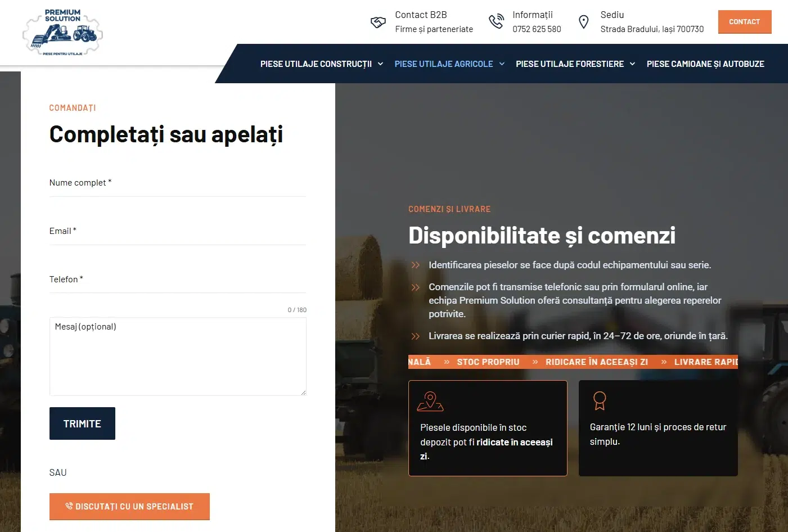Screen dimensions: 788x532
Task: Click the map pin icon beside Sediu
Action: coord(584,22)
